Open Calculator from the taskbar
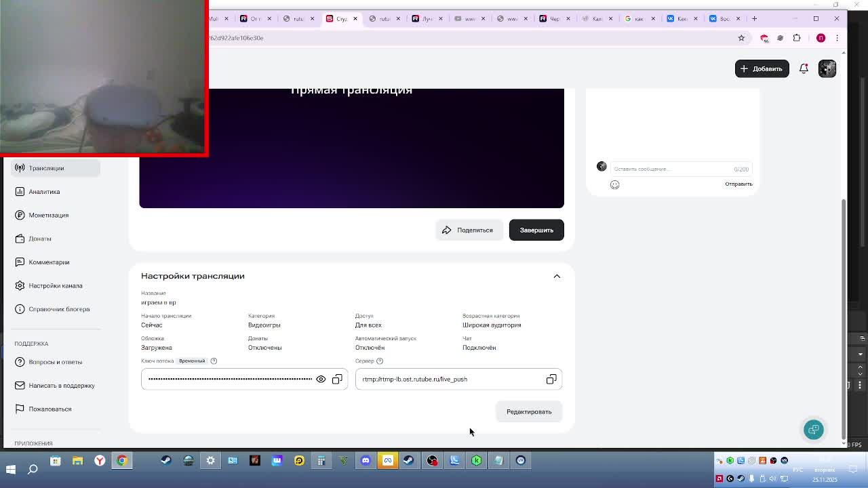The height and width of the screenshot is (488, 868). click(321, 461)
